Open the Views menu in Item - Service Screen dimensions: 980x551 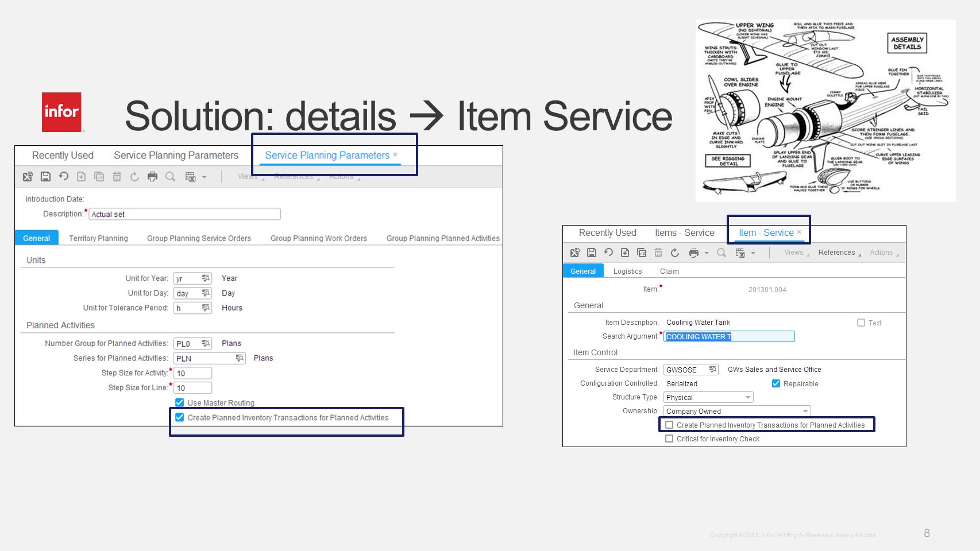pos(796,253)
